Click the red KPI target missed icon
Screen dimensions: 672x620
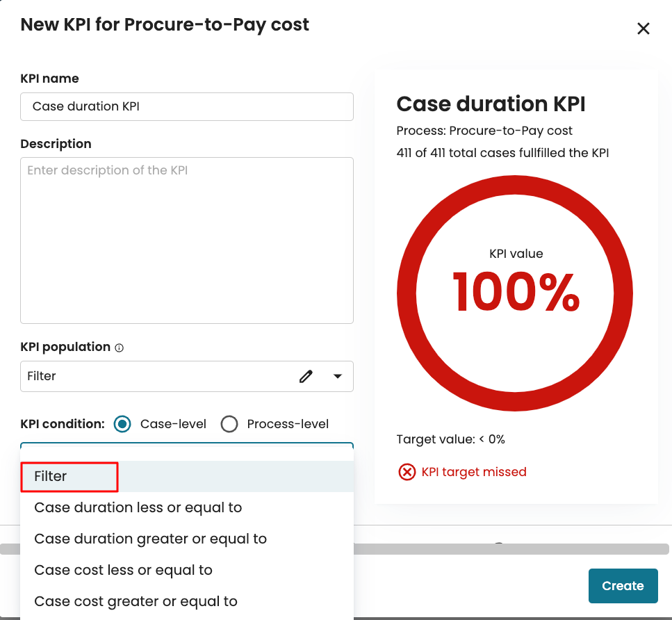(407, 472)
